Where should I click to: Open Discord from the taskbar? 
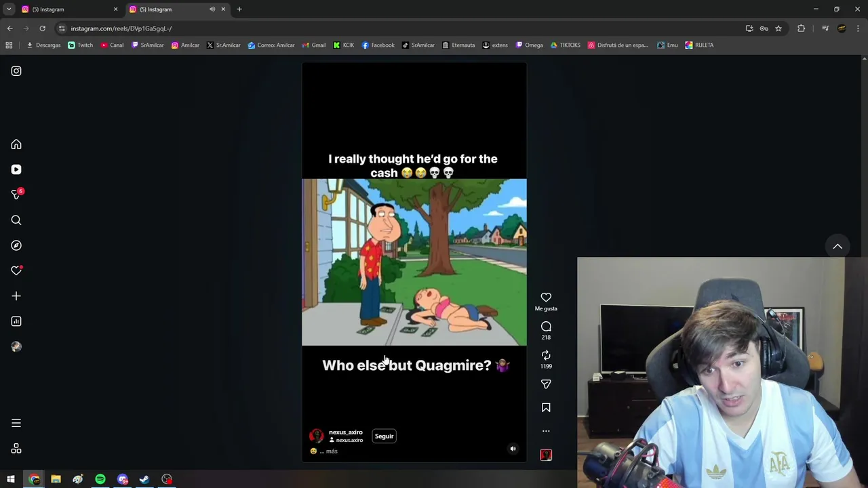coord(123,480)
